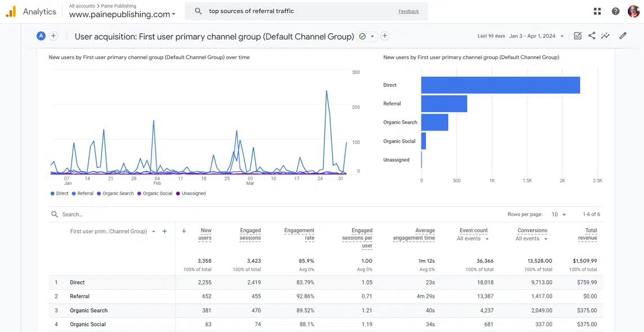The width and height of the screenshot is (644, 332).
Task: Click the Search field above the table
Action: [x=73, y=214]
